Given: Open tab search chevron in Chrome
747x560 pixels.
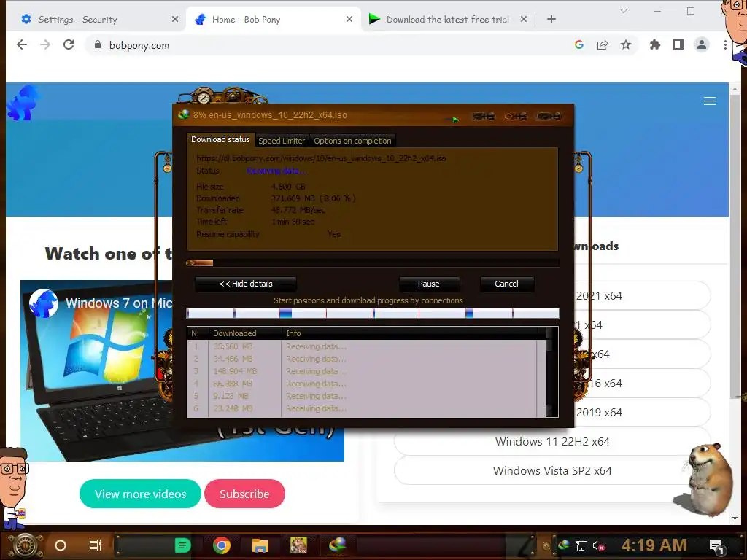Looking at the screenshot, I should click(624, 11).
